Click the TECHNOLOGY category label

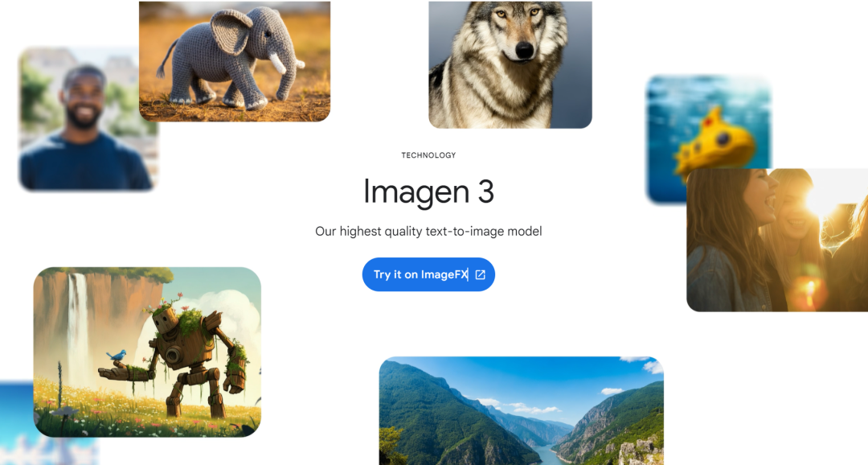428,155
